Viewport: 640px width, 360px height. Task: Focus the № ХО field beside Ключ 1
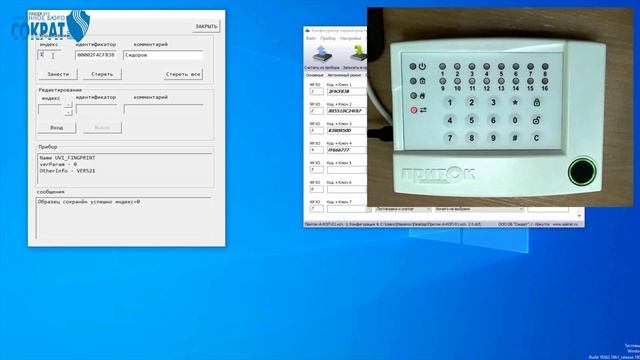point(316,91)
